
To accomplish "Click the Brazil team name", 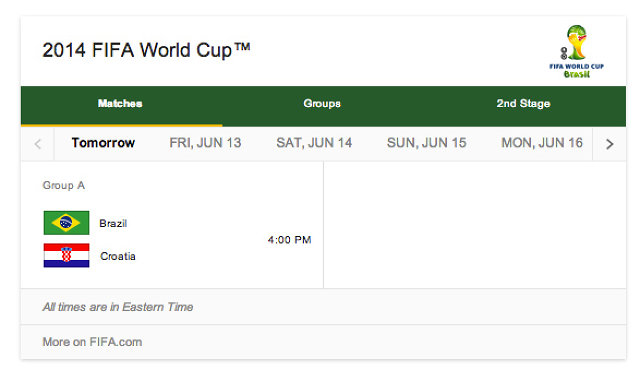I will [113, 223].
